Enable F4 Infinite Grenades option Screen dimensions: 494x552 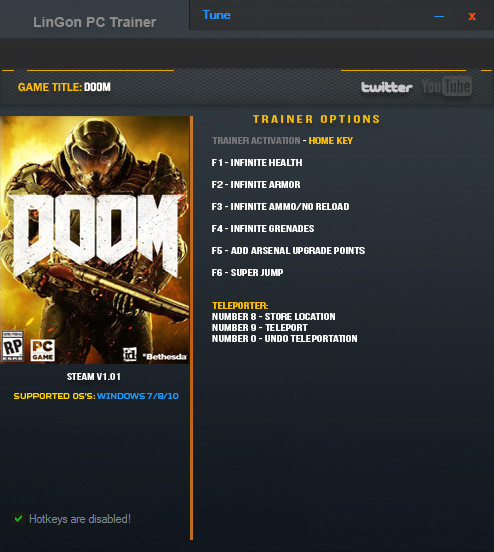[x=263, y=228]
